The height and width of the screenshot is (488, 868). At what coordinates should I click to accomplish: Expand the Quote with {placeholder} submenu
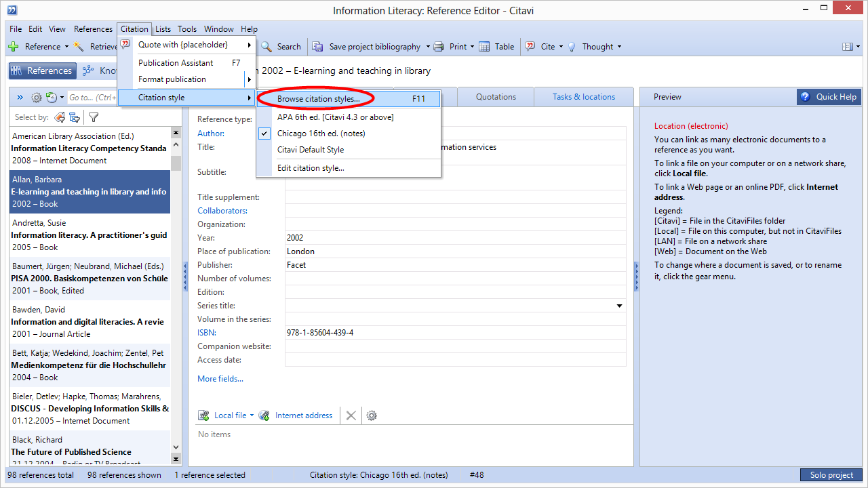point(187,45)
